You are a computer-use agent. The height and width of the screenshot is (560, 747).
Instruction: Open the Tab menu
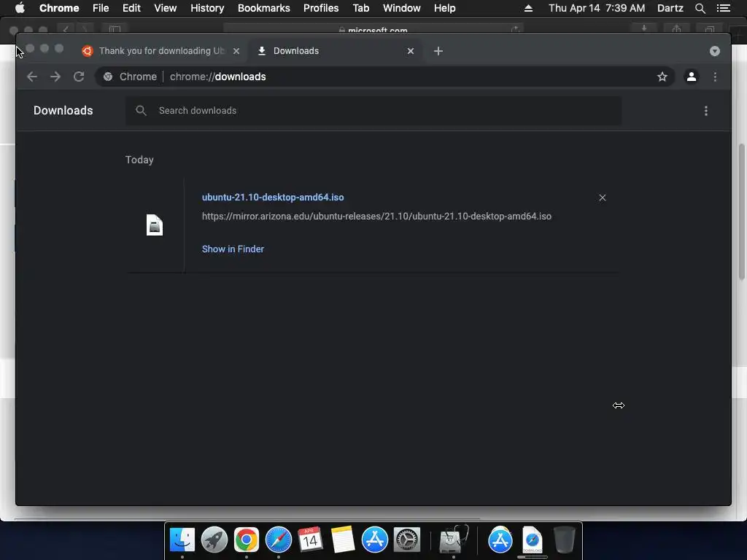click(360, 8)
